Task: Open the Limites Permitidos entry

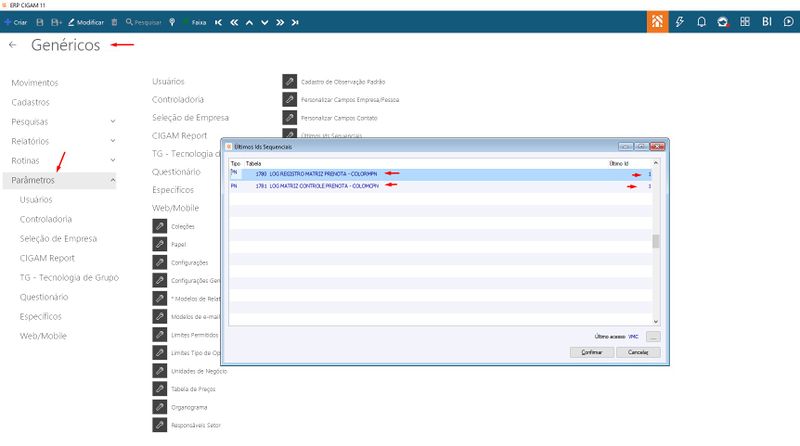Action: point(194,335)
